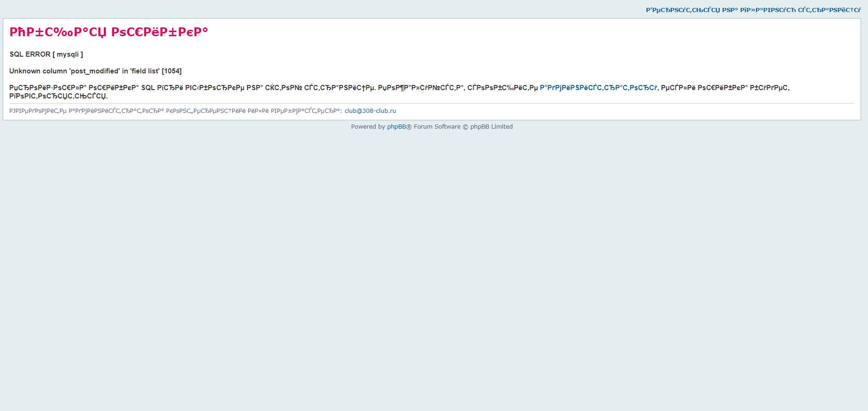Click the 'field list' quoted text
Screen dimensions: 868x411
tap(145, 71)
